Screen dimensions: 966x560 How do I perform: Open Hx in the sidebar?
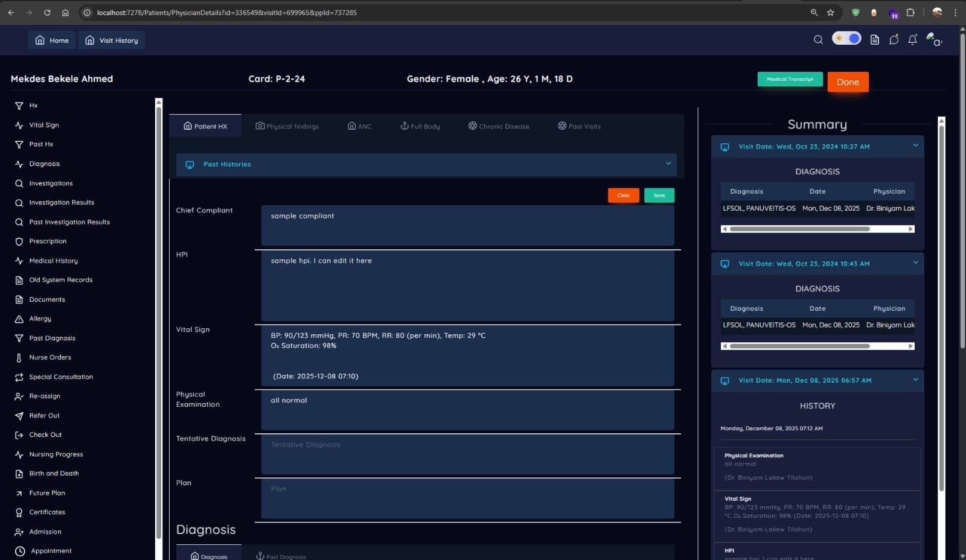[x=27, y=106]
